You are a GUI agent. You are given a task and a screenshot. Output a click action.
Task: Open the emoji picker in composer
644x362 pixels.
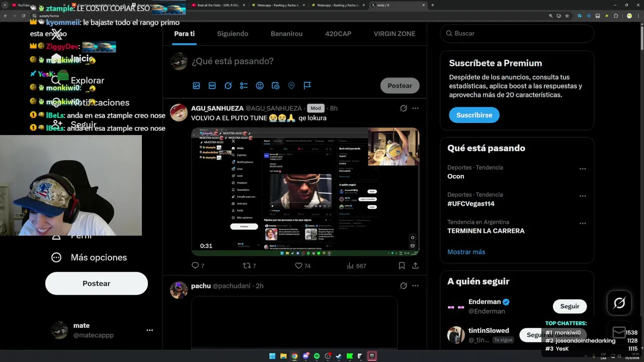pos(260,86)
